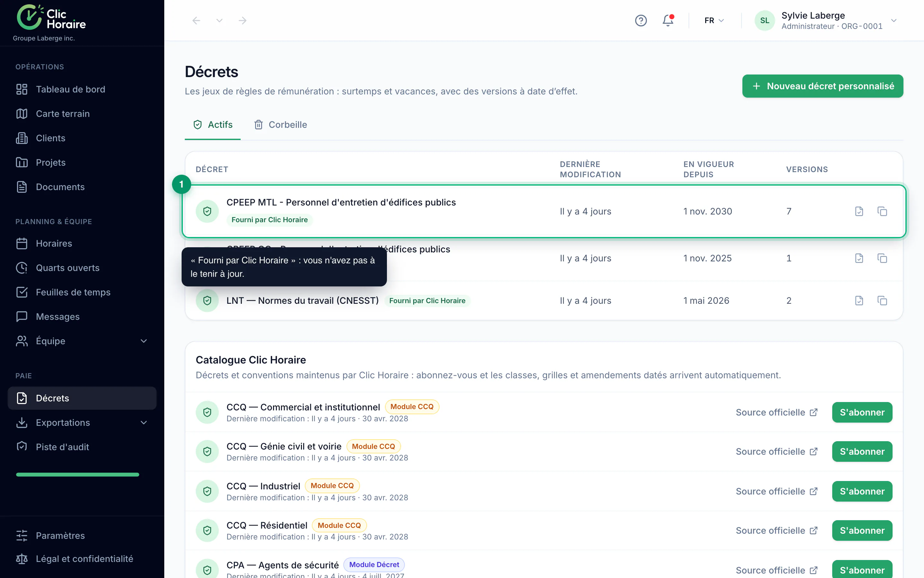Image resolution: width=924 pixels, height=578 pixels.
Task: Open Source officielle for CCQ Commercial
Action: (777, 412)
